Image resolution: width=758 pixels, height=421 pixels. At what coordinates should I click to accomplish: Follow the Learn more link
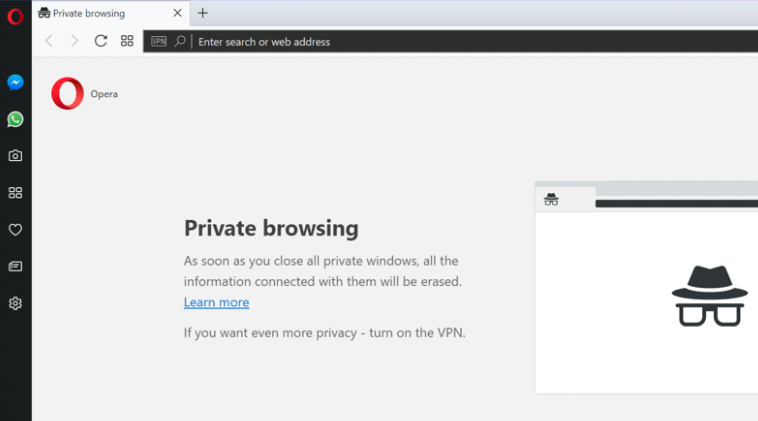216,302
